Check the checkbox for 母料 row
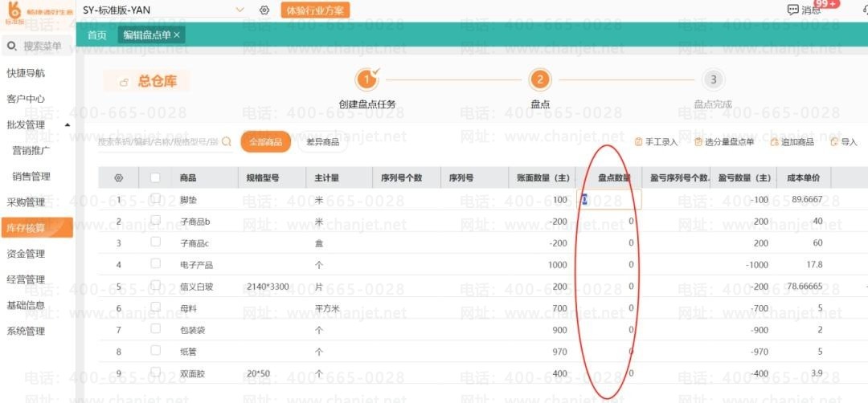 click(x=156, y=307)
